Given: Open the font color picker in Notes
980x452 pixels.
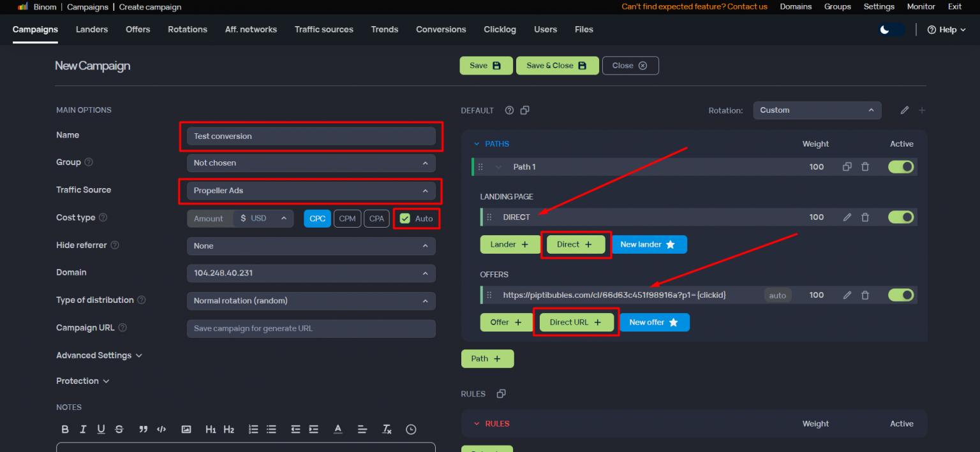Looking at the screenshot, I should click(x=338, y=429).
